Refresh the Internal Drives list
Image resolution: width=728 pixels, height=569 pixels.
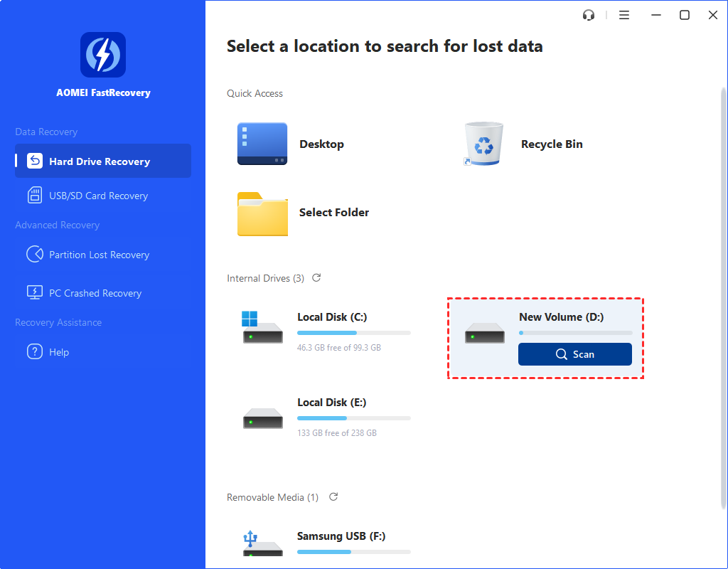coord(316,278)
